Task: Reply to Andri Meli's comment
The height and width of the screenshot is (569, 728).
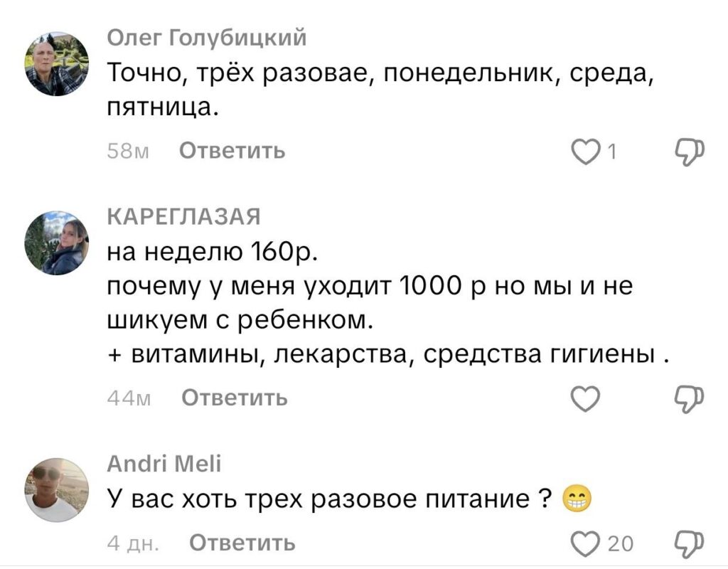Action: [242, 543]
